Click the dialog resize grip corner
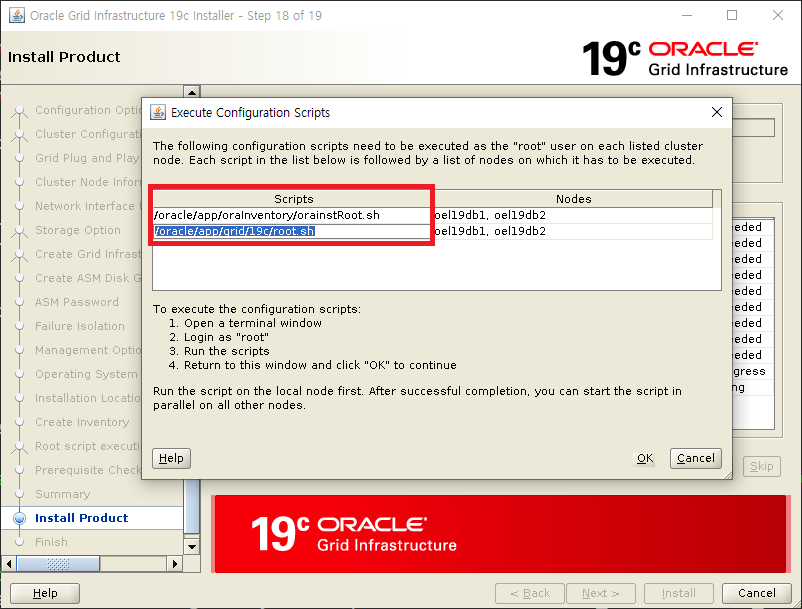 [x=727, y=475]
